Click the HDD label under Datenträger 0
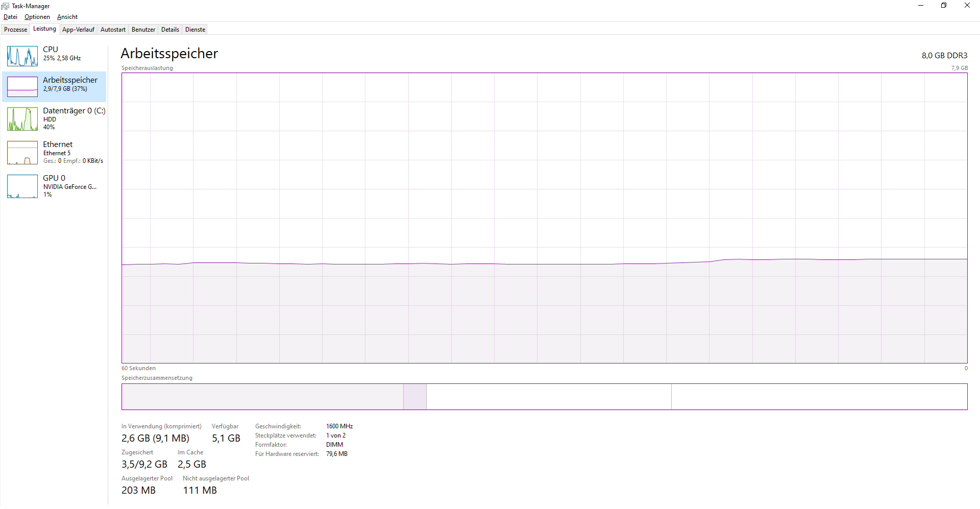Screen dimensions: 980x509 49,119
